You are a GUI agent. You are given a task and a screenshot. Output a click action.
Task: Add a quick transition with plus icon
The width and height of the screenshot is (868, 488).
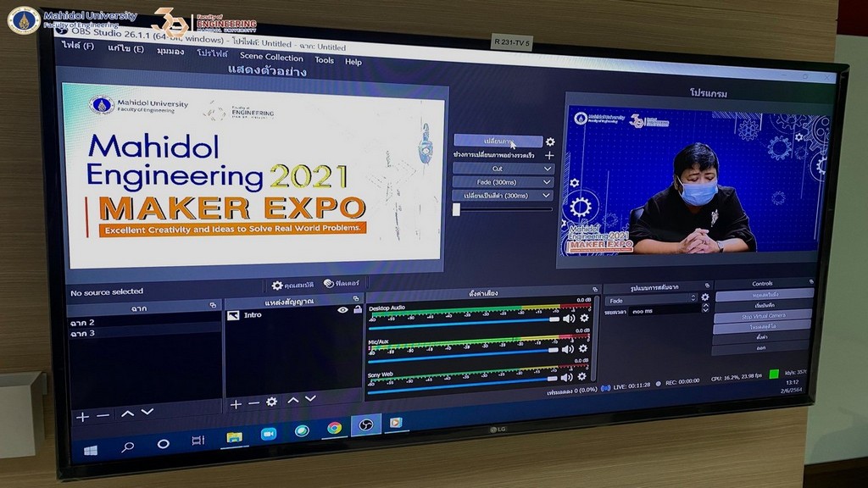[549, 155]
